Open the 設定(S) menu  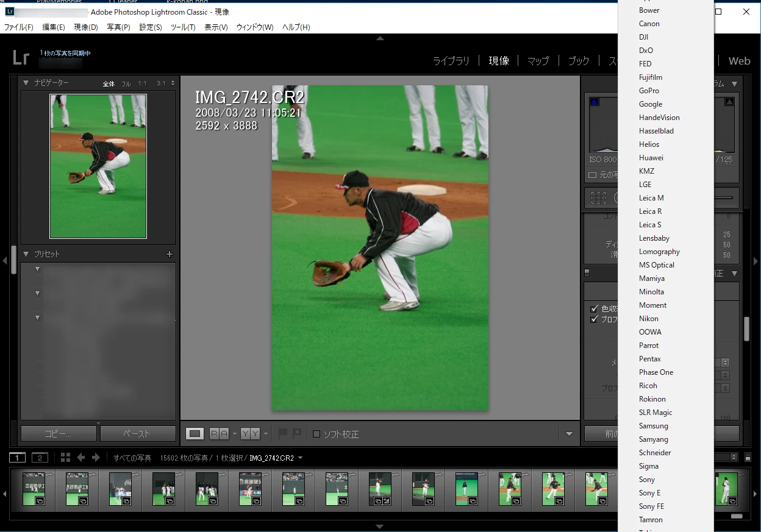click(x=151, y=27)
